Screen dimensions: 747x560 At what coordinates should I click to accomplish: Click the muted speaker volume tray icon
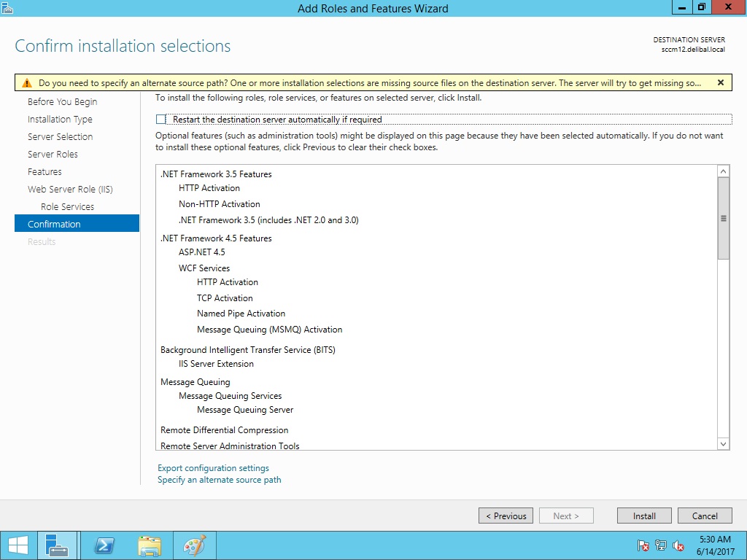(678, 545)
